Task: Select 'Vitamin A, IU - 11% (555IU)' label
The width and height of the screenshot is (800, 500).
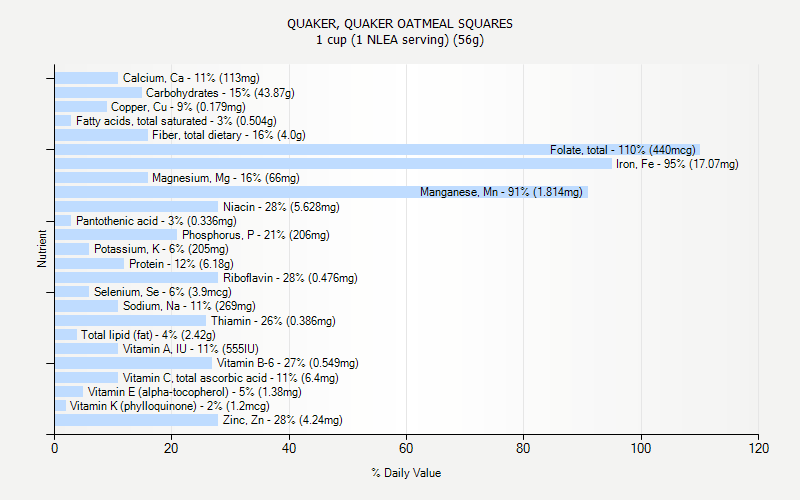Action: (x=191, y=349)
